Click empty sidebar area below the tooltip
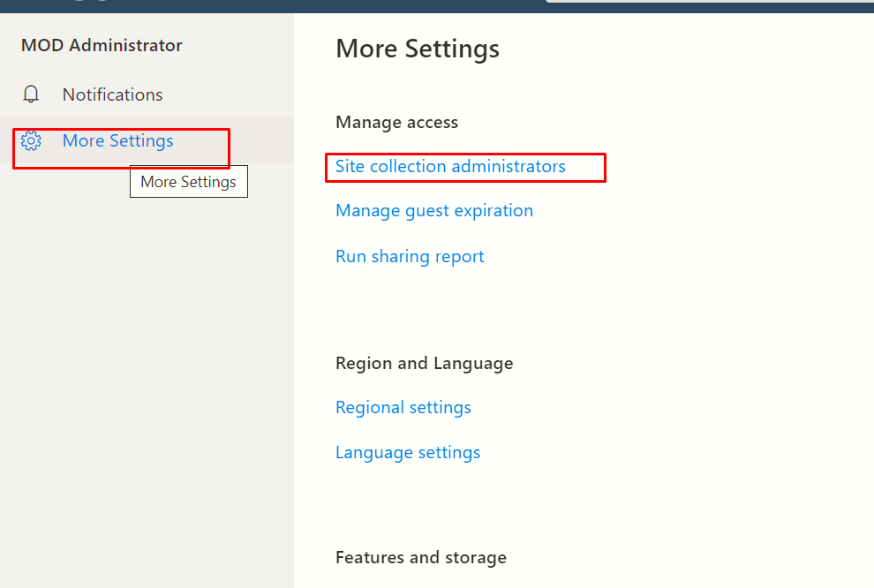 click(x=147, y=390)
